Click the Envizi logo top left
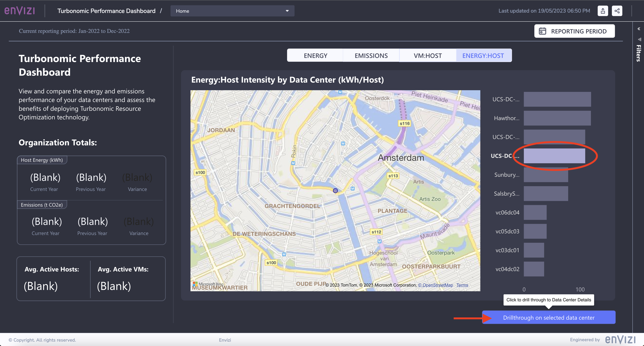Image resolution: width=644 pixels, height=346 pixels. coord(20,11)
